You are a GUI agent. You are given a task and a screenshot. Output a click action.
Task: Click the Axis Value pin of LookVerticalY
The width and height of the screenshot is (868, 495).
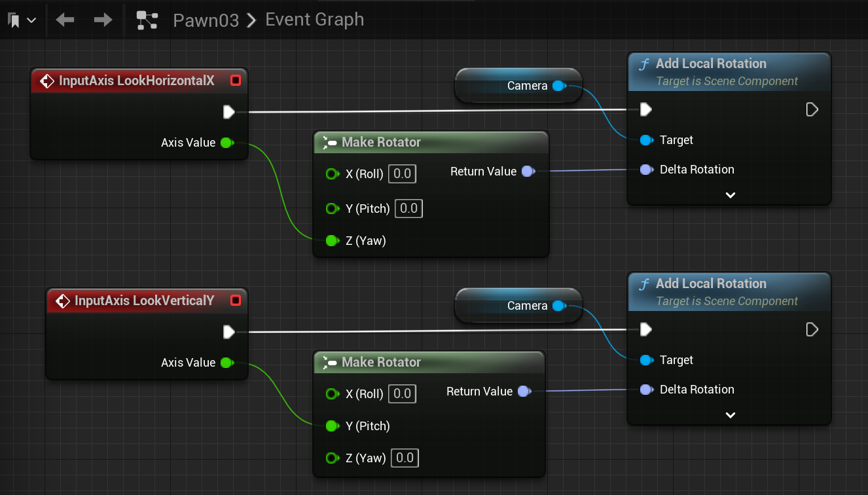coord(226,363)
